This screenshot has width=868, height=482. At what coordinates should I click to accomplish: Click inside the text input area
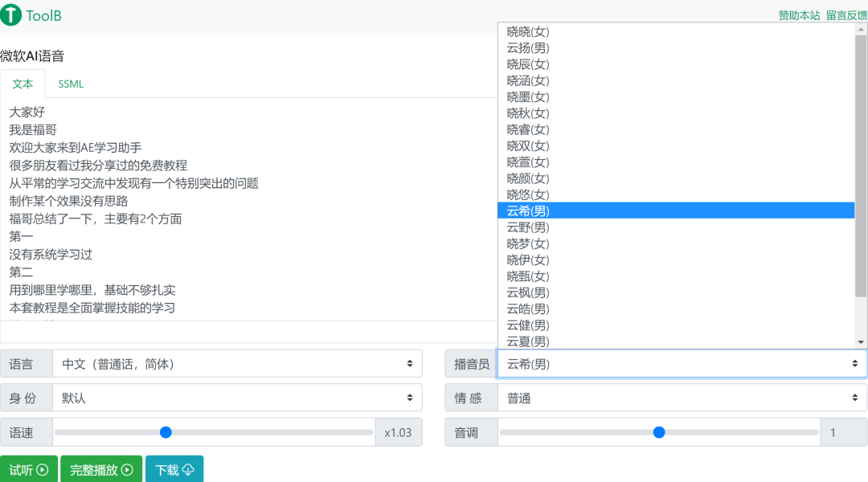[249, 209]
